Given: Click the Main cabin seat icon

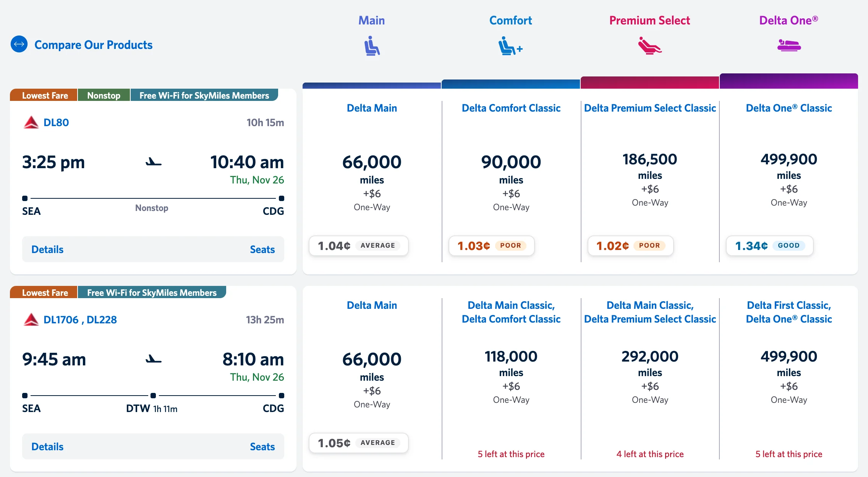Looking at the screenshot, I should tap(372, 46).
